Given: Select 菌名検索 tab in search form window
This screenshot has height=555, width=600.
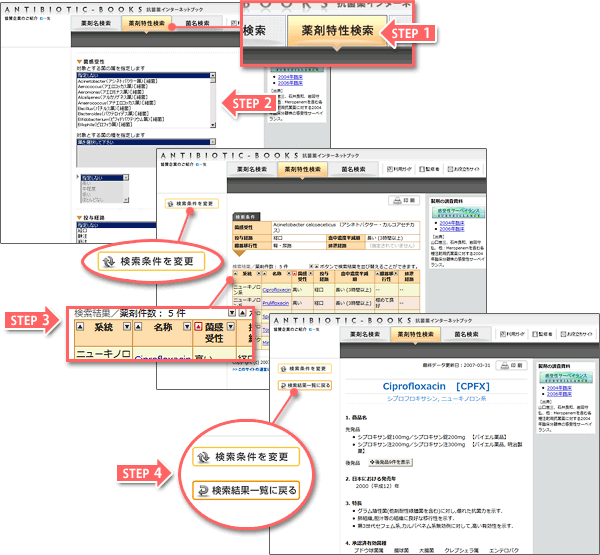Looking at the screenshot, I should tap(197, 23).
